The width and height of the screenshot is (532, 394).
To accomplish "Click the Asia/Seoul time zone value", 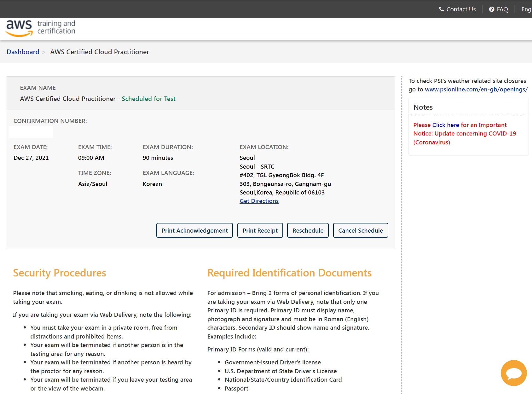I will pyautogui.click(x=93, y=184).
